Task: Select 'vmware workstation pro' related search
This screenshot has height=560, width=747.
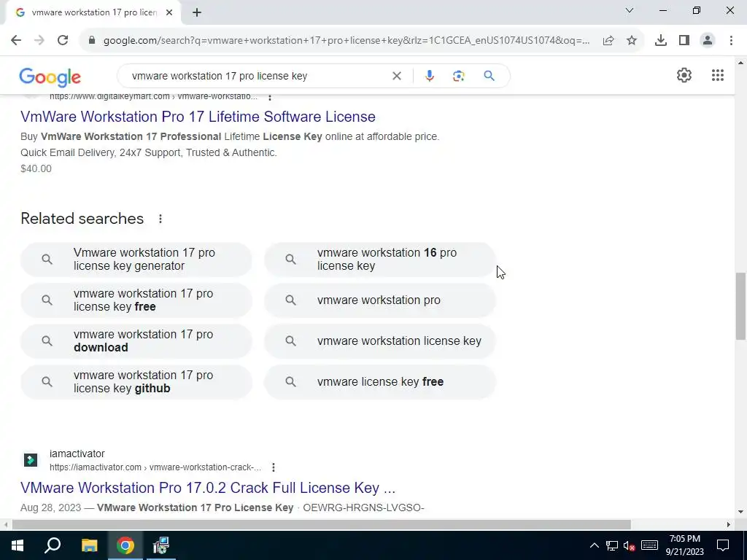Action: (380, 300)
